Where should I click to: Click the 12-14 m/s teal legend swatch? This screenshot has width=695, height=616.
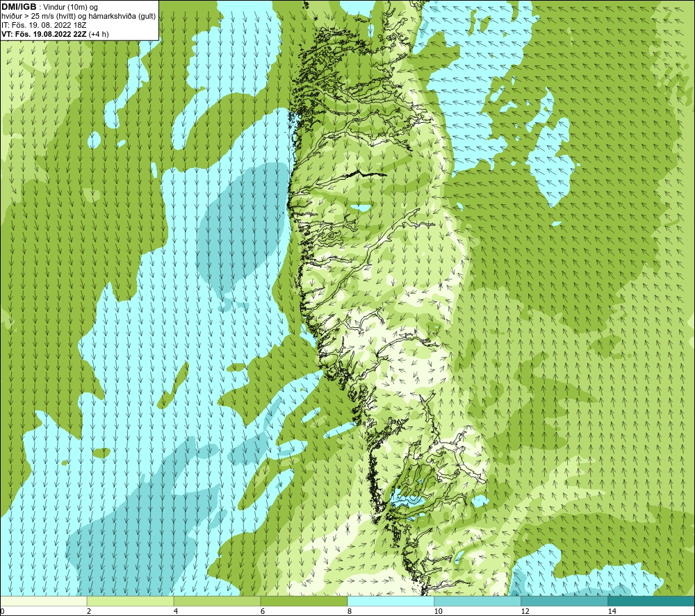point(564,601)
